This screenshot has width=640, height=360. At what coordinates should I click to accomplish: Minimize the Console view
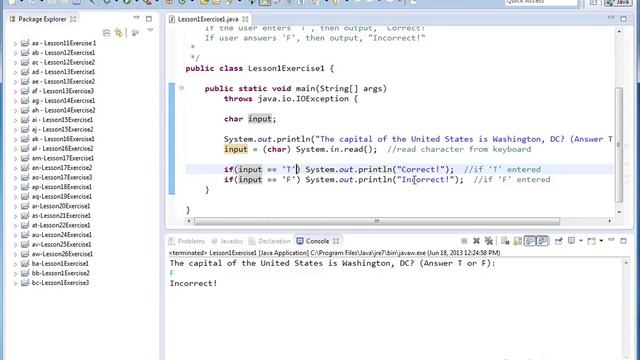611,240
